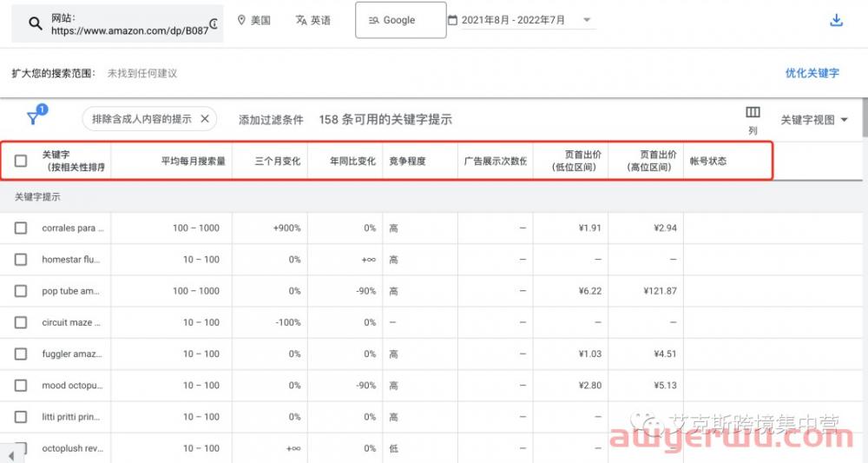This screenshot has width=868, height=463.
Task: Sort by 三个月变化 column header
Action: tap(278, 161)
